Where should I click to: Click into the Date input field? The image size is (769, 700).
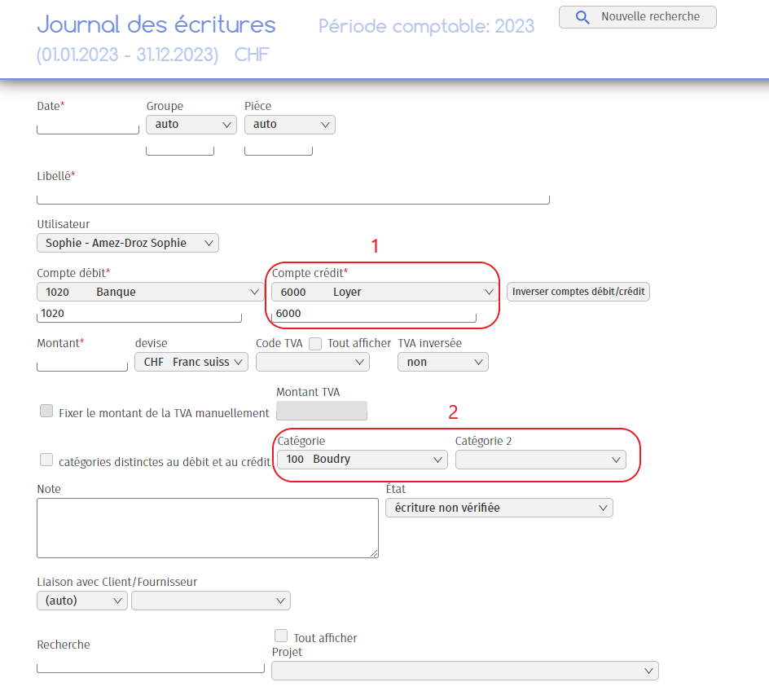pos(88,127)
